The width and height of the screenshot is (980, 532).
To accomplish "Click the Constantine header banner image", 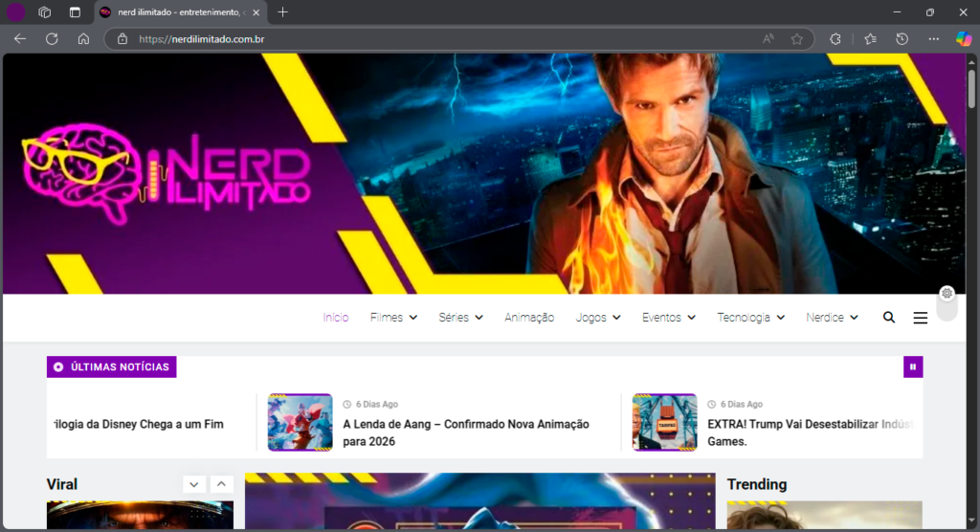I will (484, 173).
